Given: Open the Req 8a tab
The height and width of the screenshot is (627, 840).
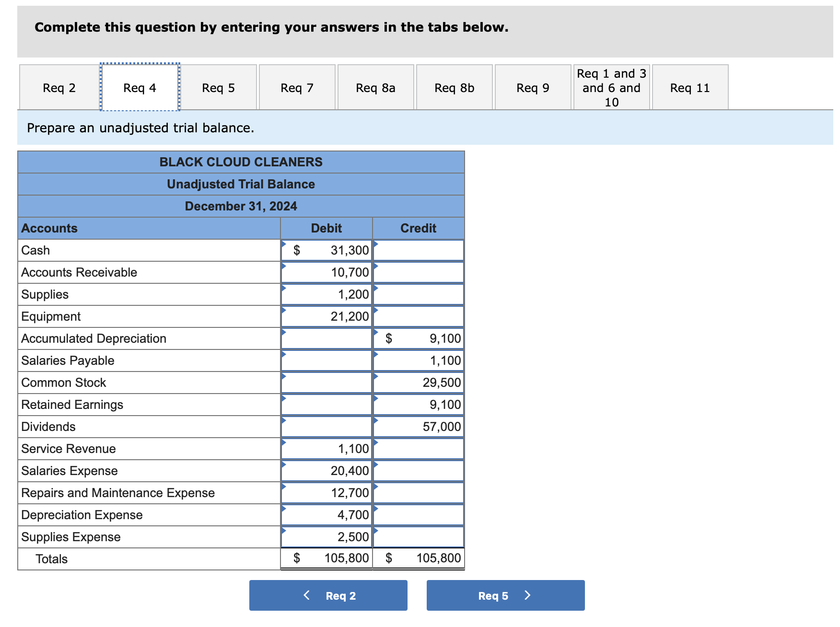Looking at the screenshot, I should 375,87.
